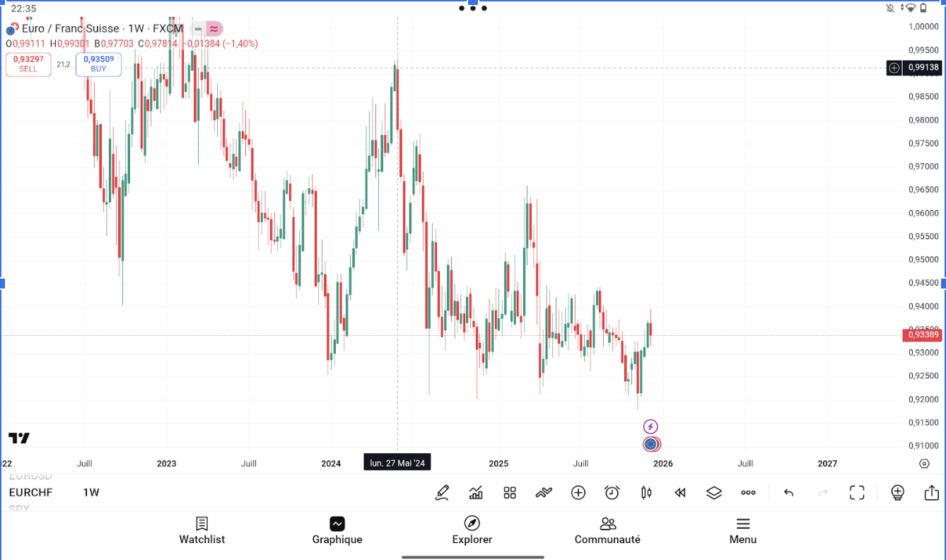Toggle the pink wave indicator pill

[x=214, y=29]
